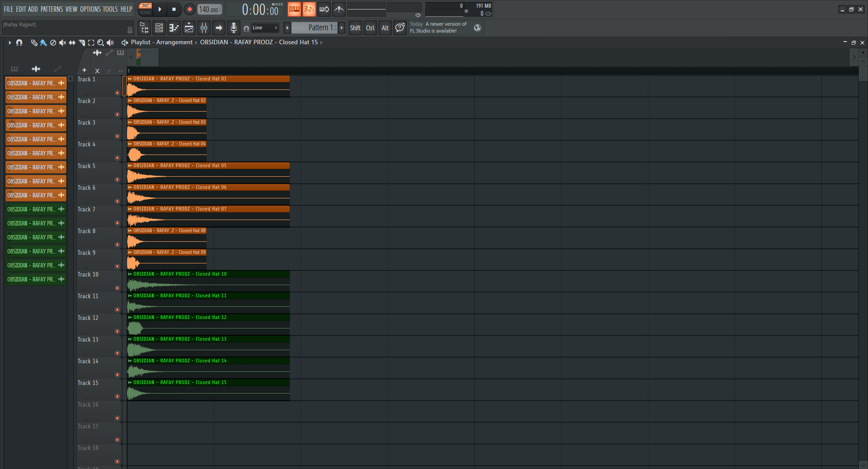Open the OPTIONS menu

90,9
